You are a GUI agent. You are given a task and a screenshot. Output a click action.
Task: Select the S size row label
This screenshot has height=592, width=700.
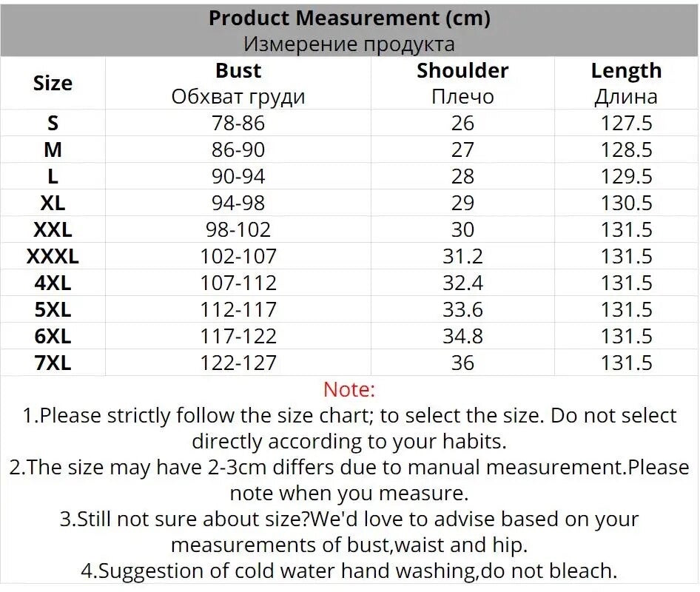53,124
